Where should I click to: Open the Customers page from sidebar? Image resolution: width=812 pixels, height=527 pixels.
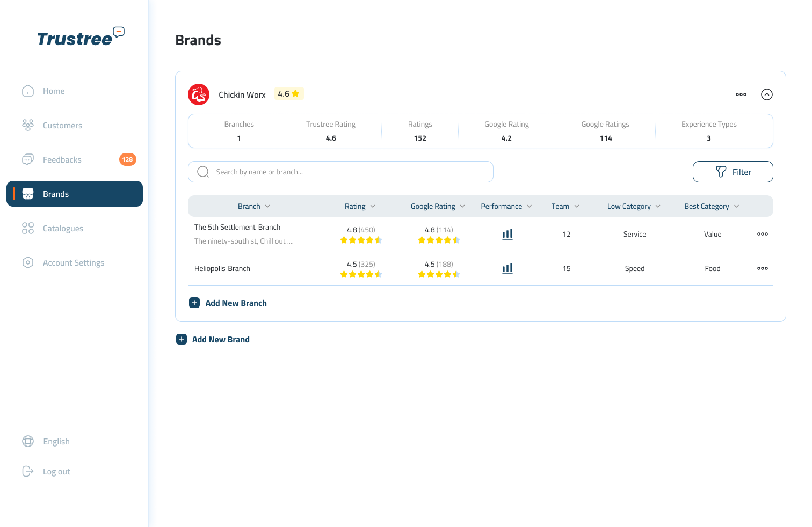62,125
